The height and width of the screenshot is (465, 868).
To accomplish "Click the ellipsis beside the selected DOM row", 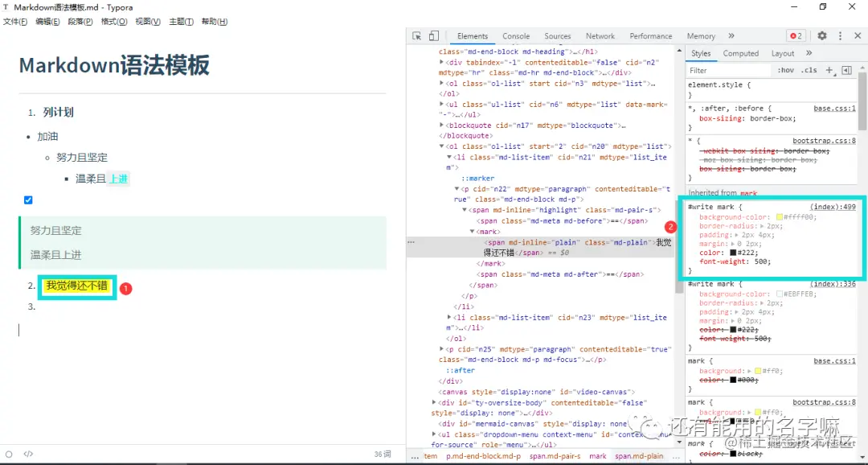I will click(411, 242).
